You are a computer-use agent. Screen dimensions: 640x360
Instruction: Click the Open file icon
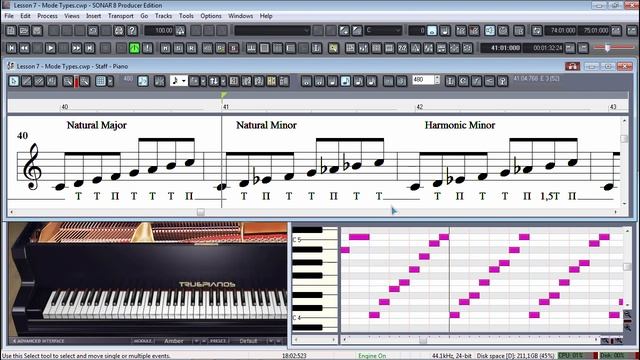(24, 31)
